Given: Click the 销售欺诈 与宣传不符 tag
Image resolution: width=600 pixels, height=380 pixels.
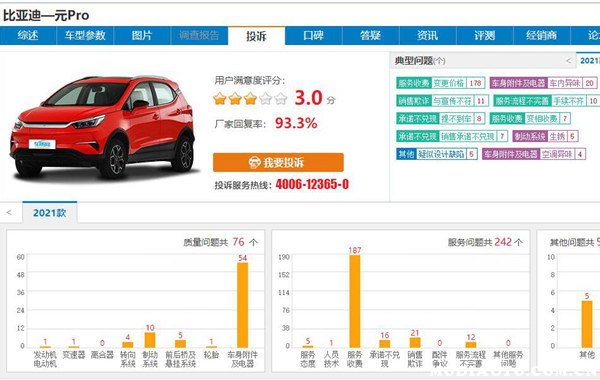Looking at the screenshot, I should [442, 101].
